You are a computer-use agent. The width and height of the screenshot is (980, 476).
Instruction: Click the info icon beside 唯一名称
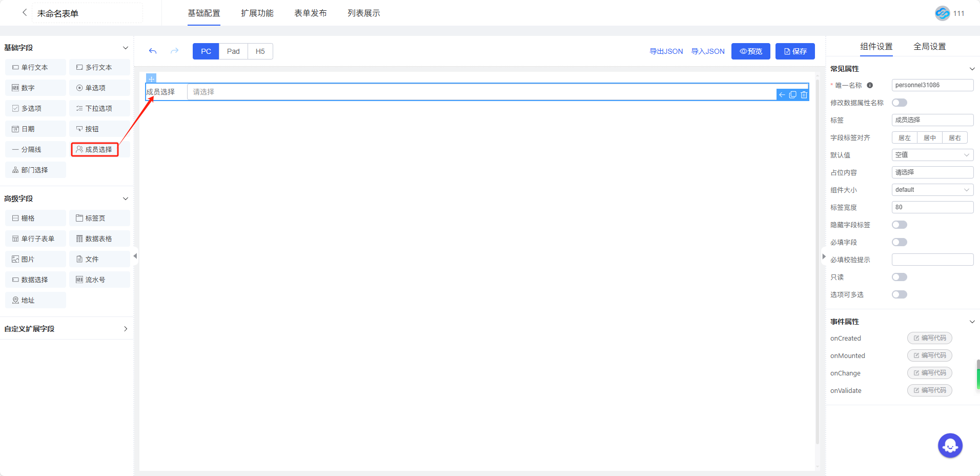point(870,86)
